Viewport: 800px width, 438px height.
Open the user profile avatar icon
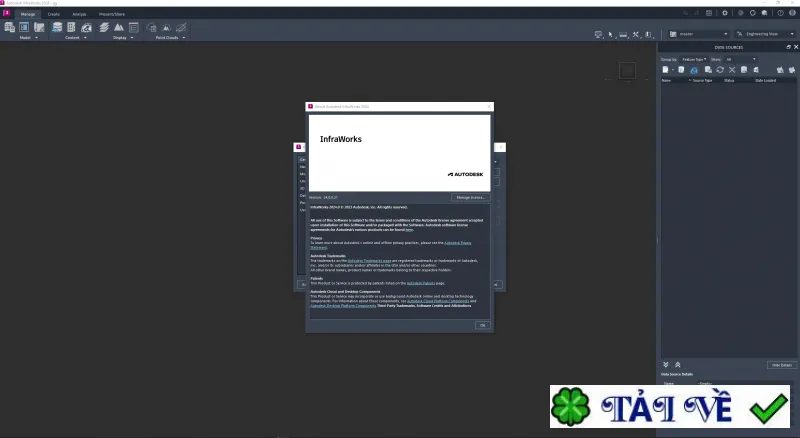pyautogui.click(x=792, y=13)
